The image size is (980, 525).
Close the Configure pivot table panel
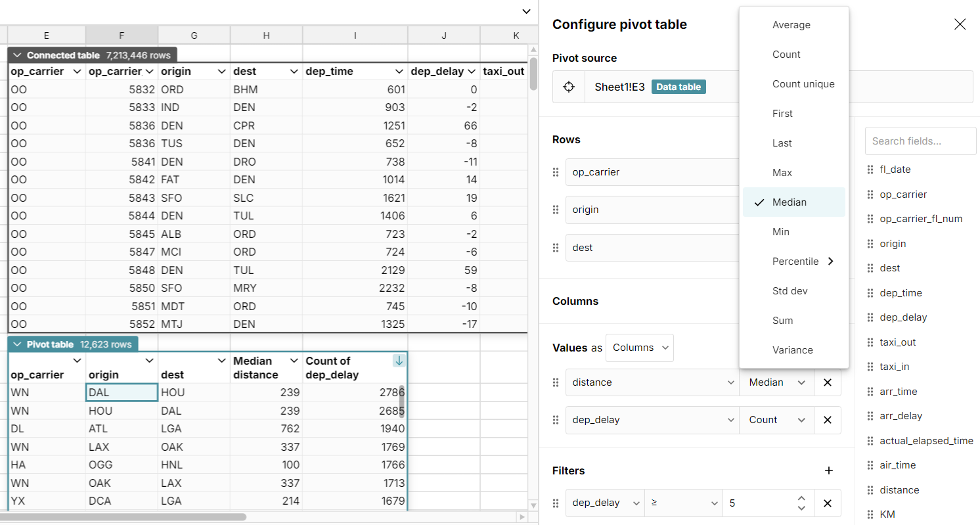960,24
